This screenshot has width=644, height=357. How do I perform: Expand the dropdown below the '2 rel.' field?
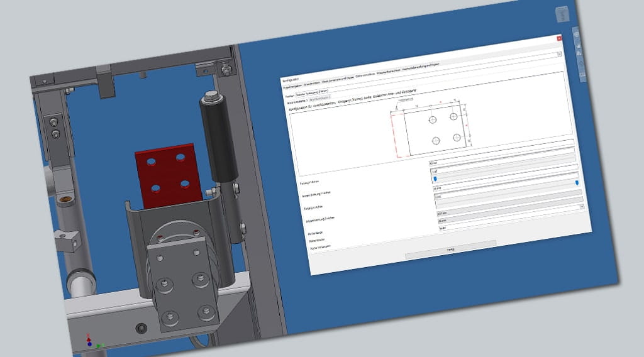point(582,206)
